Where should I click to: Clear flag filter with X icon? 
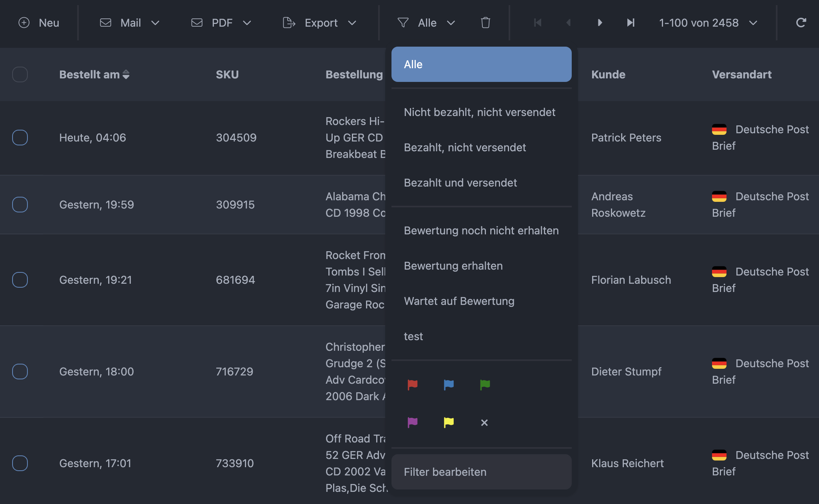[x=484, y=422]
